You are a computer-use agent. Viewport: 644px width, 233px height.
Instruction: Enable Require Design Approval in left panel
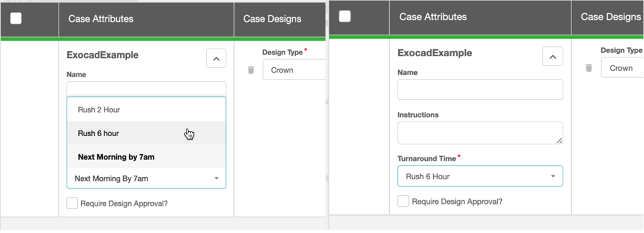[72, 203]
